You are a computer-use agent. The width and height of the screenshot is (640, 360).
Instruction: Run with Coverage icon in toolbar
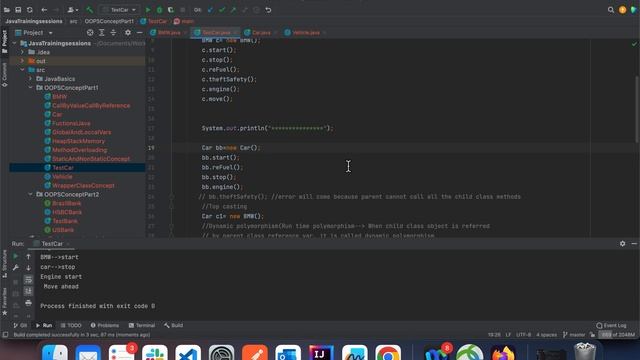tap(171, 10)
